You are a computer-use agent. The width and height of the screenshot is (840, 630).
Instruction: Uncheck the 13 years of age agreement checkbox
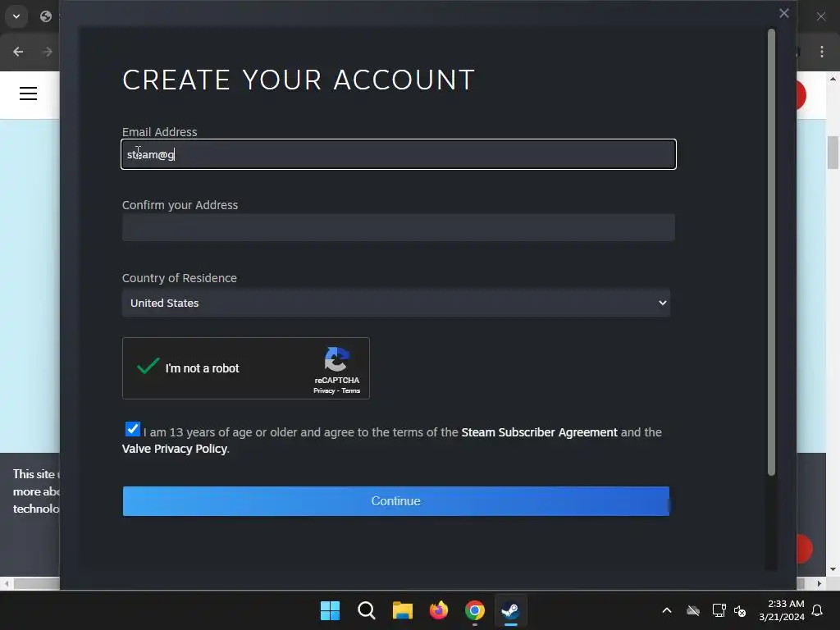click(x=132, y=429)
